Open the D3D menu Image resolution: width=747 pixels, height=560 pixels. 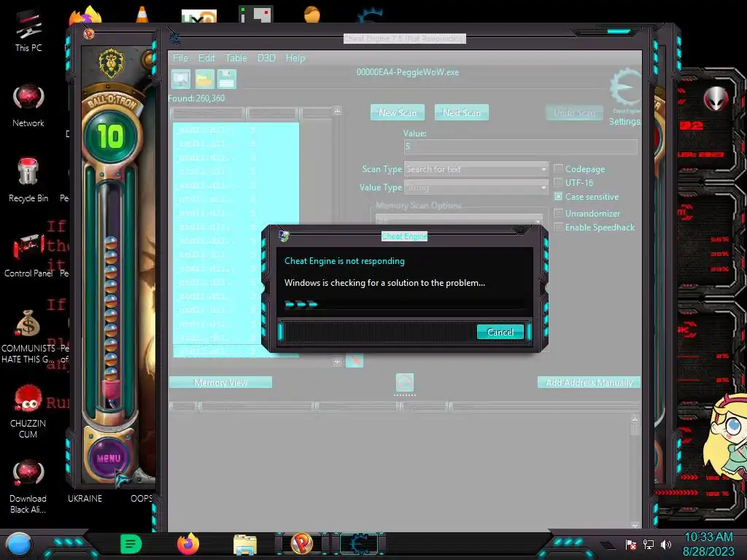click(x=266, y=58)
